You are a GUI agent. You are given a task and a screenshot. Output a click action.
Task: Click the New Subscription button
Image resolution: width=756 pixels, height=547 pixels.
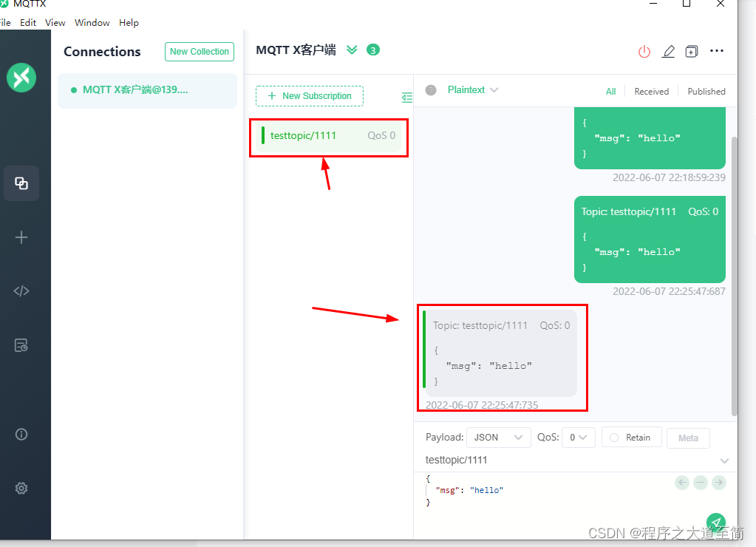point(310,96)
